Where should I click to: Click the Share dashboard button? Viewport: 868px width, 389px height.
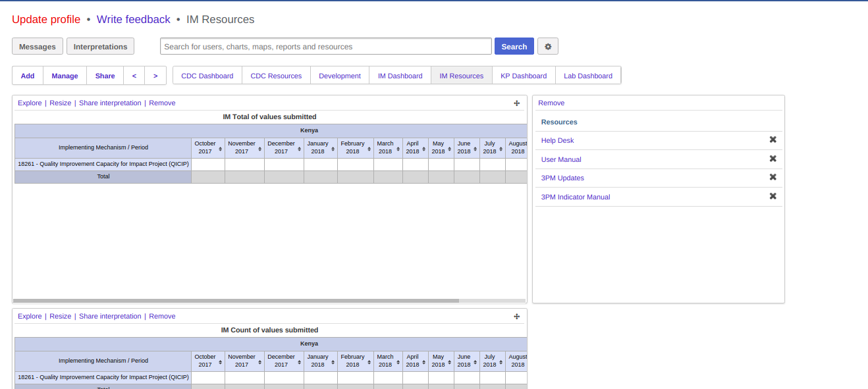[x=105, y=76]
